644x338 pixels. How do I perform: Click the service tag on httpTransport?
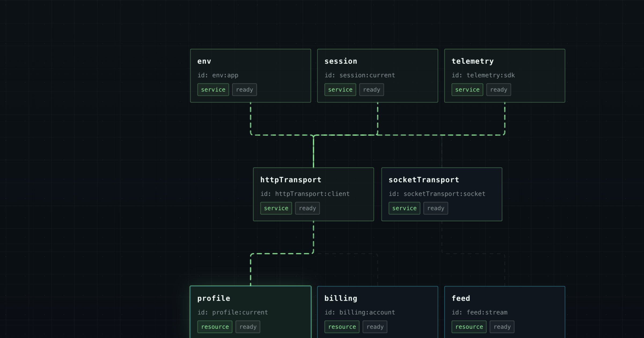click(x=276, y=208)
